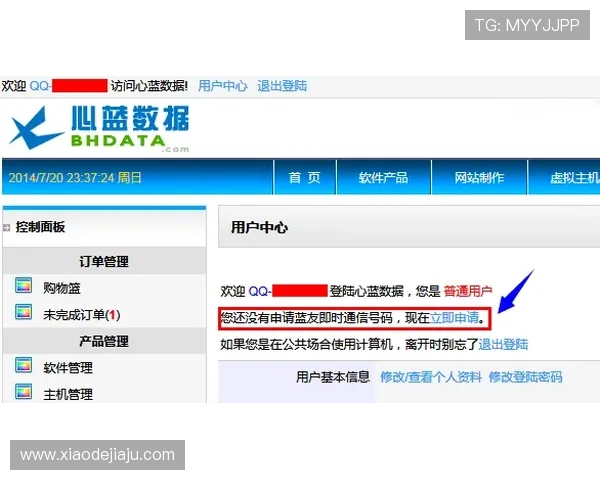
Task: Open 修改/查看个人资料 link
Action: [x=431, y=377]
